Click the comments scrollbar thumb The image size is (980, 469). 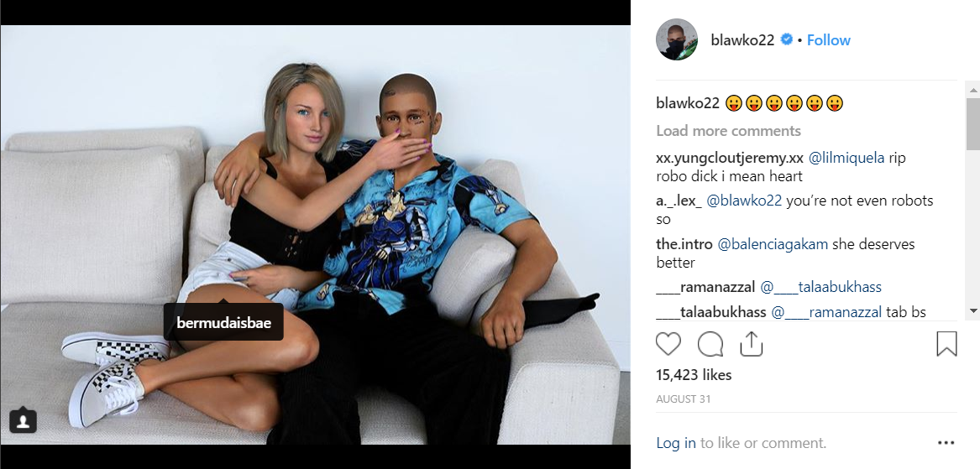coord(973,123)
